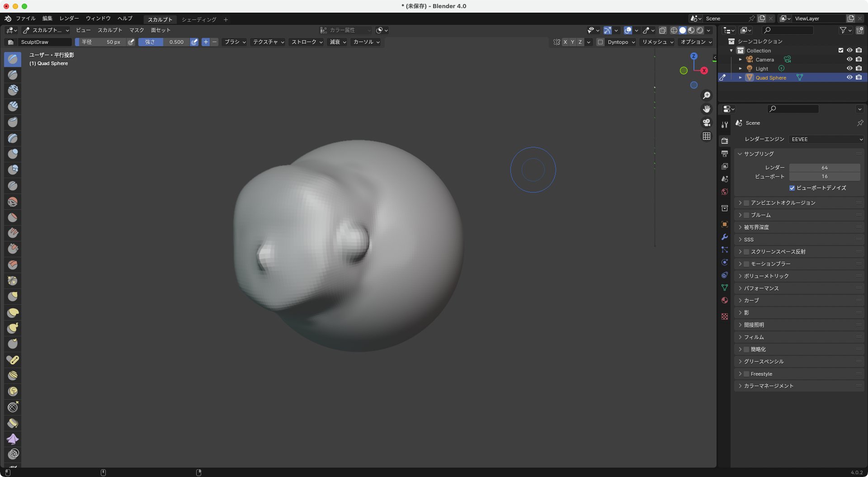Viewport: 868px width, 477px height.
Task: Open the ストローク dropdown
Action: tap(307, 42)
